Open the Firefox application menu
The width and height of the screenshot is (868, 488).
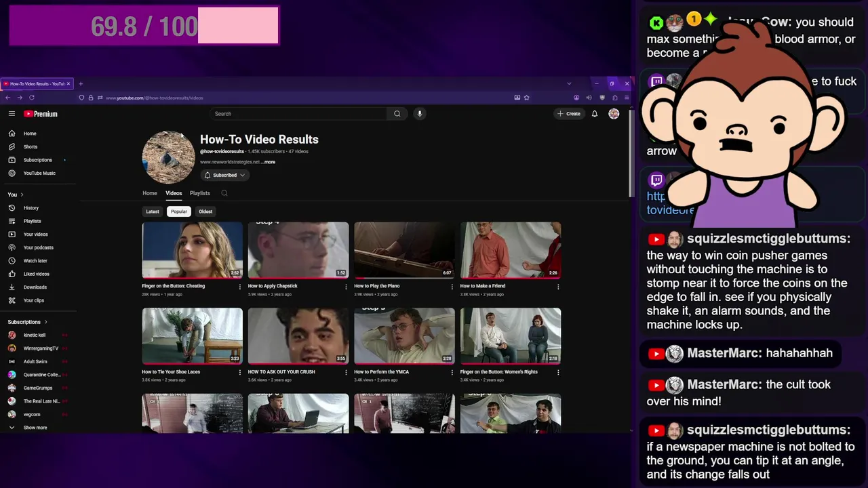tap(627, 98)
